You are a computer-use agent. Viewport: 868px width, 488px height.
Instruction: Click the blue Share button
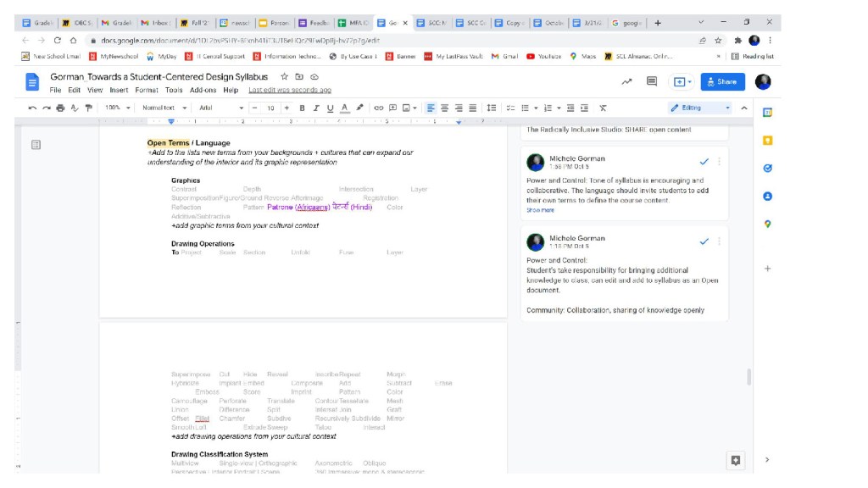(x=722, y=82)
